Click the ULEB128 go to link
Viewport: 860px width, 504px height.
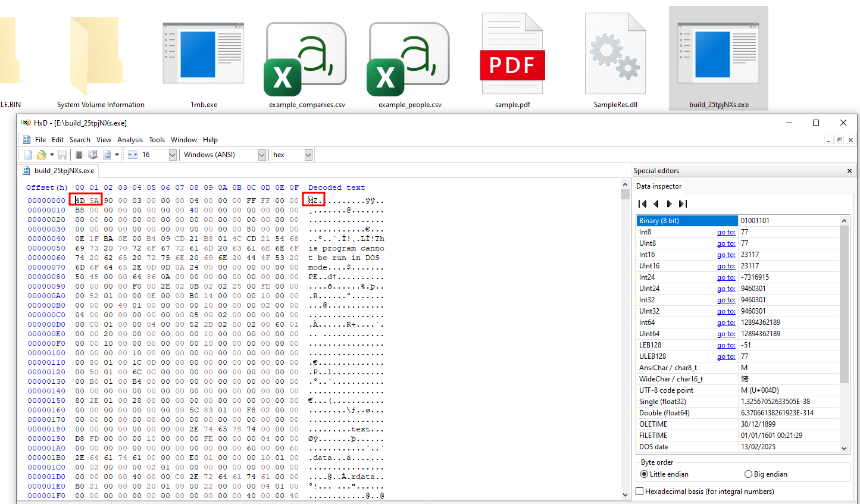(726, 356)
